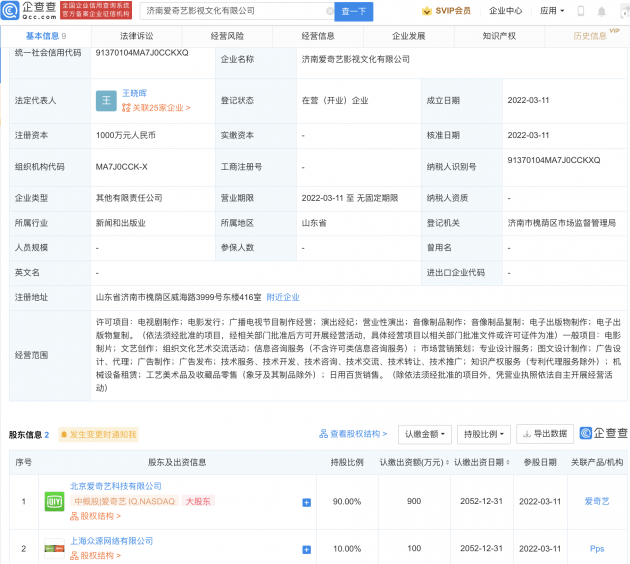Expand row 1 with the plus icon
This screenshot has height=564, width=630.
point(307,502)
